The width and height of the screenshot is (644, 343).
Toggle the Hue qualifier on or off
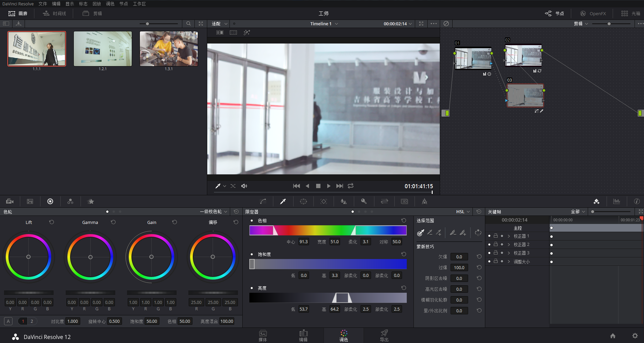252,221
